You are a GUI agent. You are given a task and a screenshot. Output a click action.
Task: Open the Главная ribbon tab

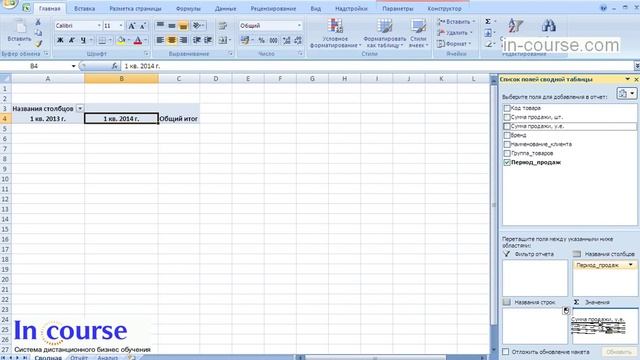point(50,8)
